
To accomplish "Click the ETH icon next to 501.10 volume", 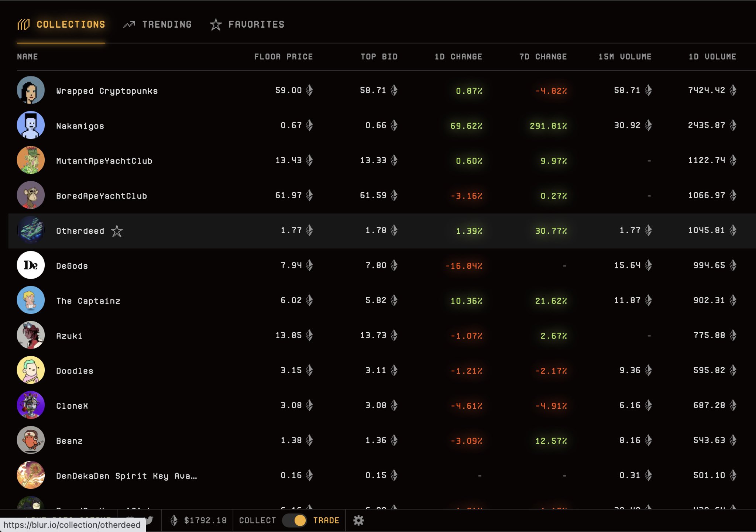I will 733,475.
